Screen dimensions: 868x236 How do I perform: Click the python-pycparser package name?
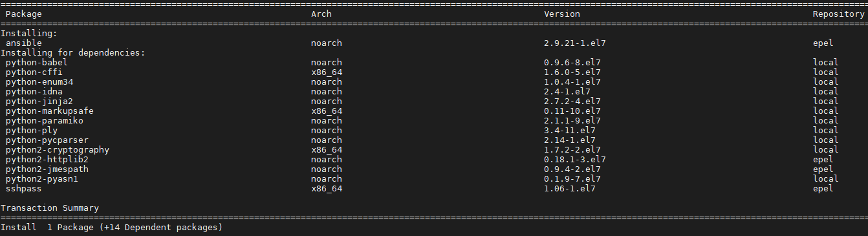coord(47,140)
